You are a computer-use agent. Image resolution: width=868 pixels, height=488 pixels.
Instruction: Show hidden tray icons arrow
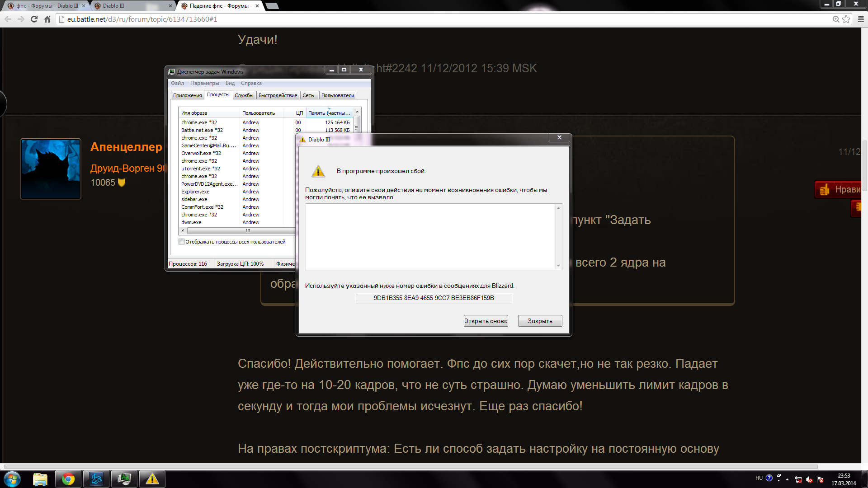787,479
